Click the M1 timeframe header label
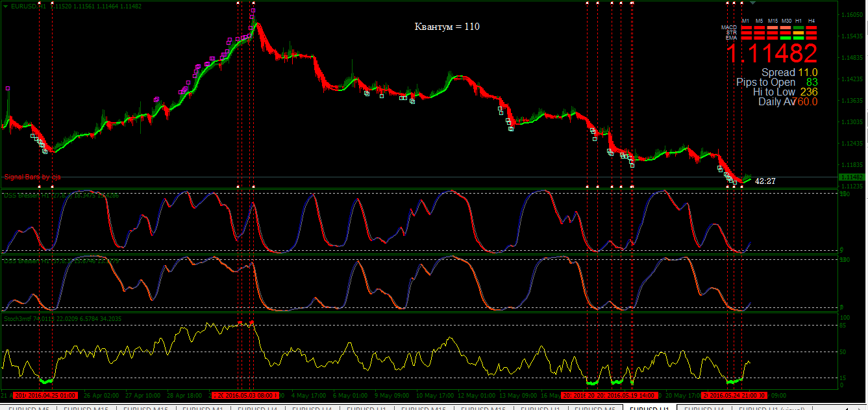868x410 pixels. pos(745,21)
